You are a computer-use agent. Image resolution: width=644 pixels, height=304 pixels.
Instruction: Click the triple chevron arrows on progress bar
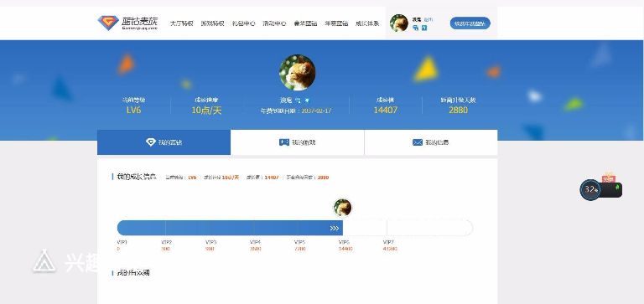coord(335,228)
